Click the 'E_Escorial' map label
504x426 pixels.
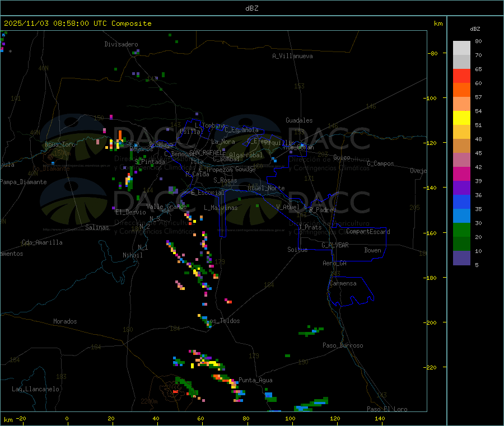pos(208,193)
